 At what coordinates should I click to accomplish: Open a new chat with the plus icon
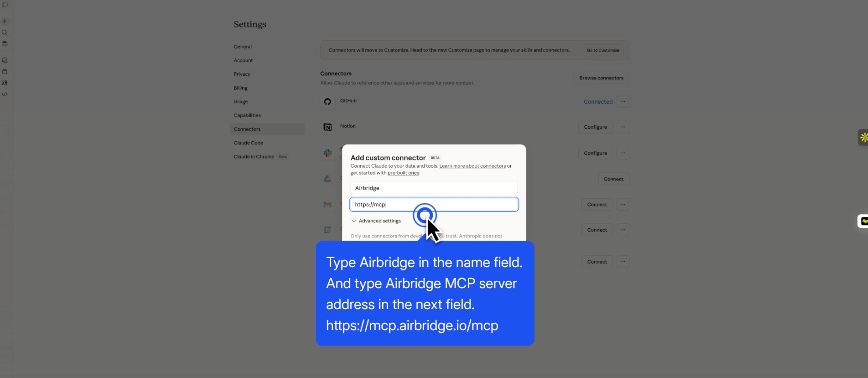[5, 21]
